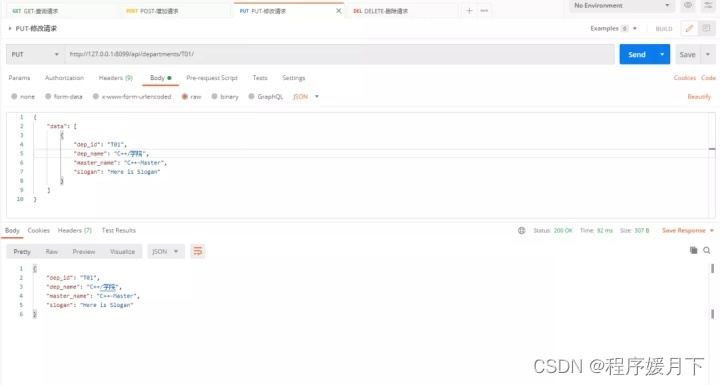Open the Send button dropdown arrow
720x385 pixels.
(x=662, y=54)
